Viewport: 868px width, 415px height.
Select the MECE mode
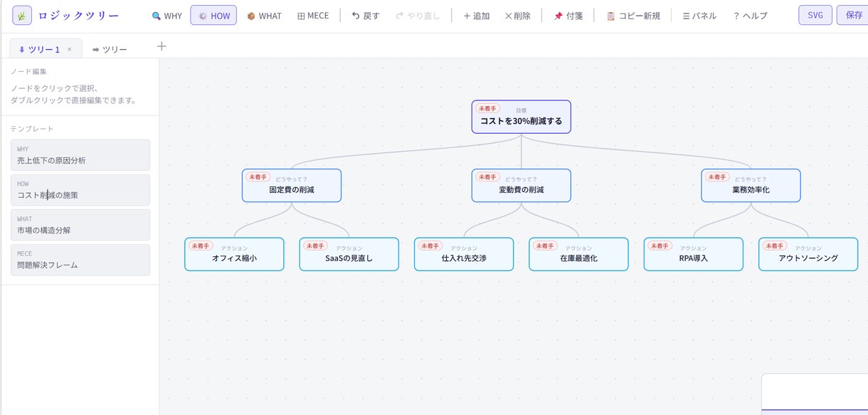click(313, 16)
